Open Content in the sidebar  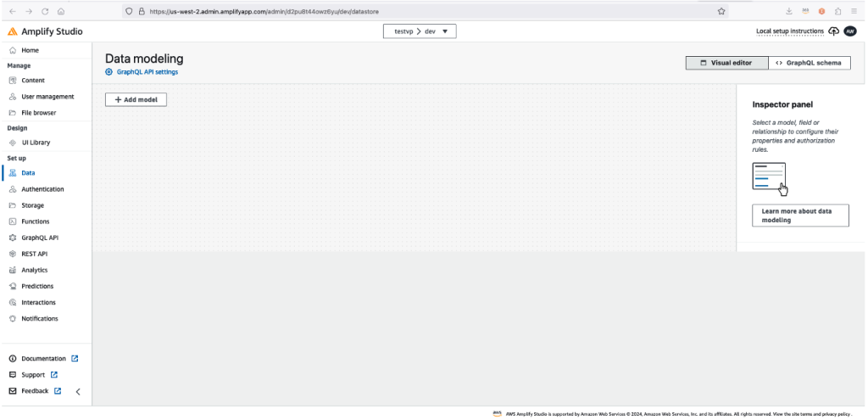[x=33, y=81]
